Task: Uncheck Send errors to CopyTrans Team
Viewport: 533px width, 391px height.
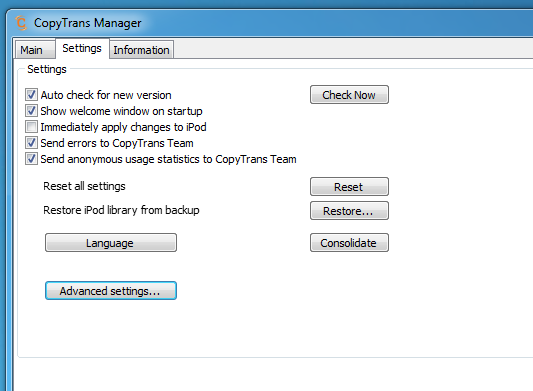Action: pos(31,142)
